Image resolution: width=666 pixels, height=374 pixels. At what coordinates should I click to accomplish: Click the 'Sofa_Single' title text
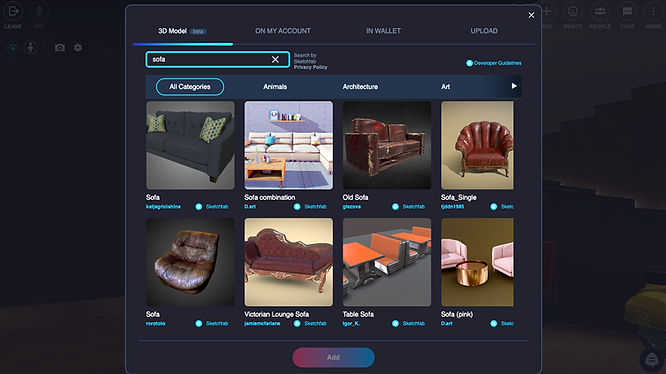pyautogui.click(x=459, y=197)
